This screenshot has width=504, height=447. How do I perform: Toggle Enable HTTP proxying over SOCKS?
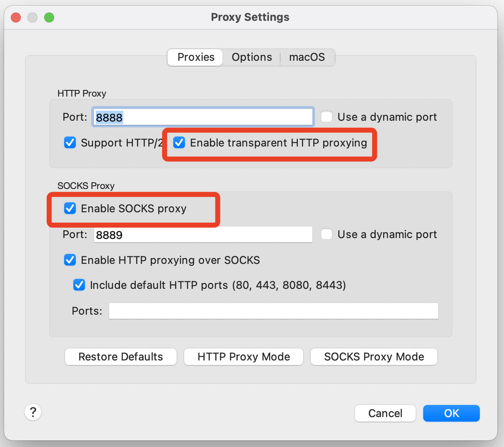[70, 260]
